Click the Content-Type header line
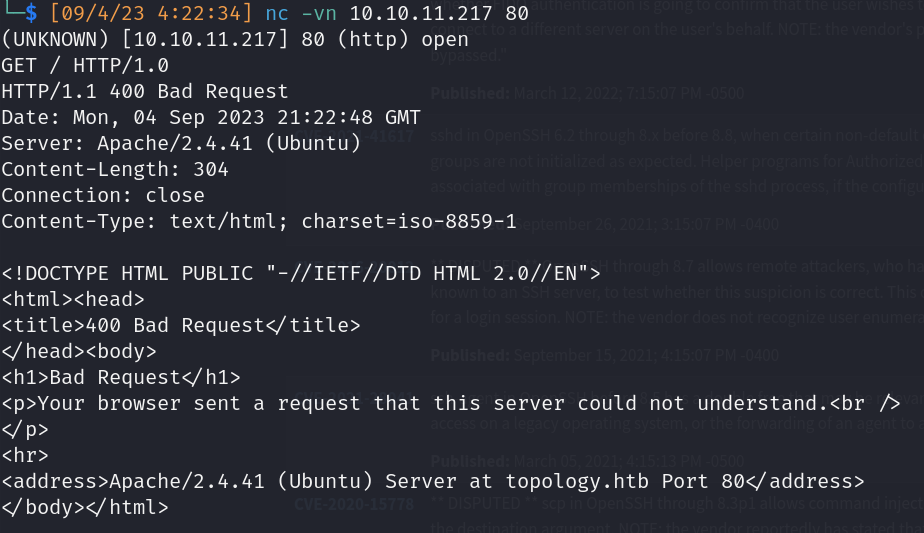Viewport: 924px width, 533px height. click(x=259, y=222)
